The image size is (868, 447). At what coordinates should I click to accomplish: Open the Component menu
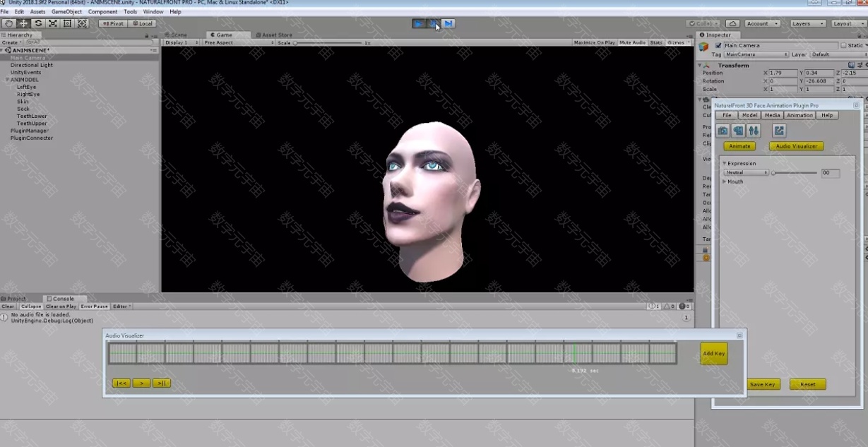pyautogui.click(x=103, y=12)
